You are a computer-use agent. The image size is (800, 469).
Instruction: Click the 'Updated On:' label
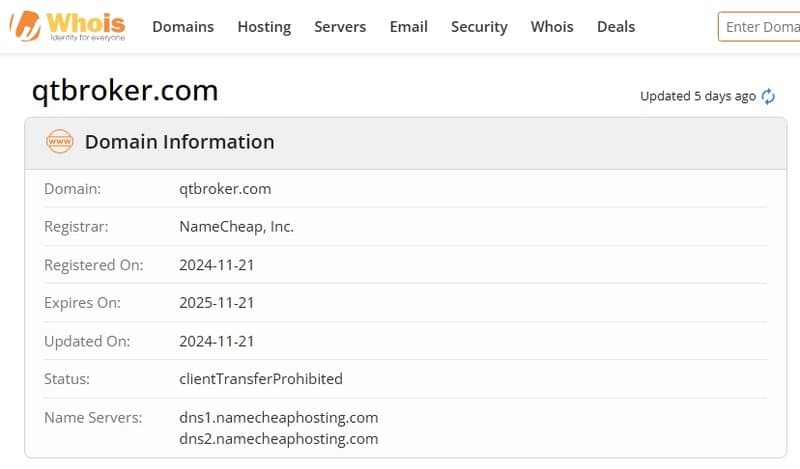[87, 341]
